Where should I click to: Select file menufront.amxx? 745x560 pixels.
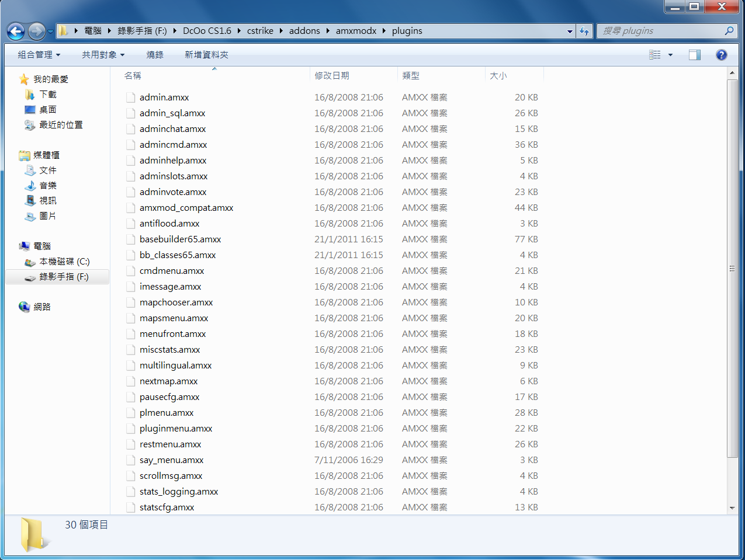click(173, 334)
